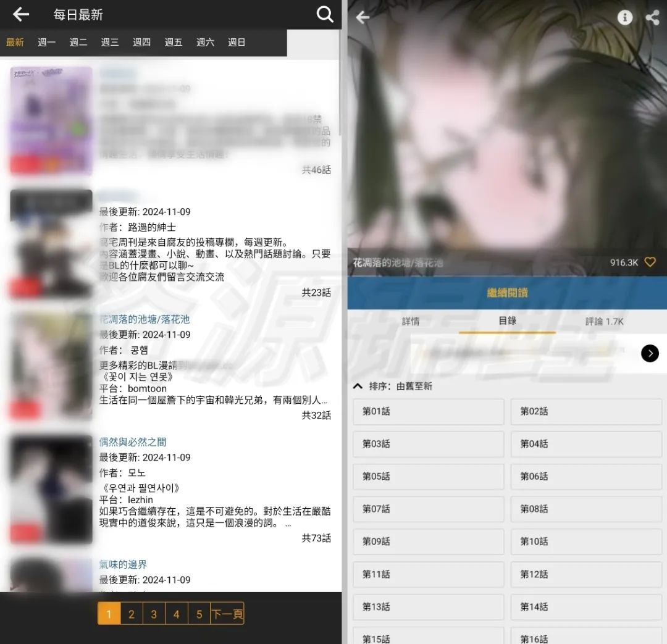Viewport: 667px width, 644px height.
Task: Tap the 下一頁 next page button
Action: tap(227, 613)
